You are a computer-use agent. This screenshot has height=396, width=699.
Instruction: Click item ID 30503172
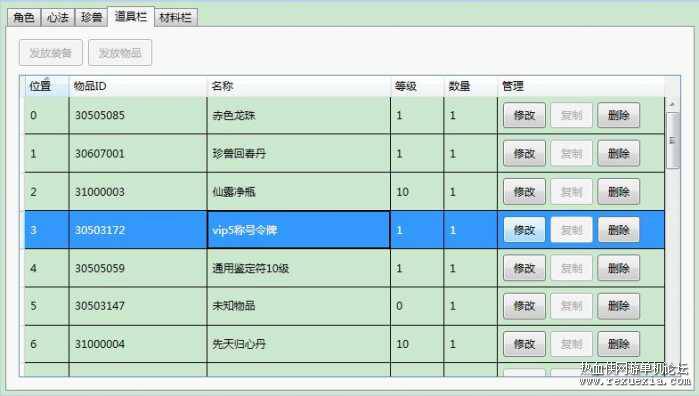click(x=138, y=230)
